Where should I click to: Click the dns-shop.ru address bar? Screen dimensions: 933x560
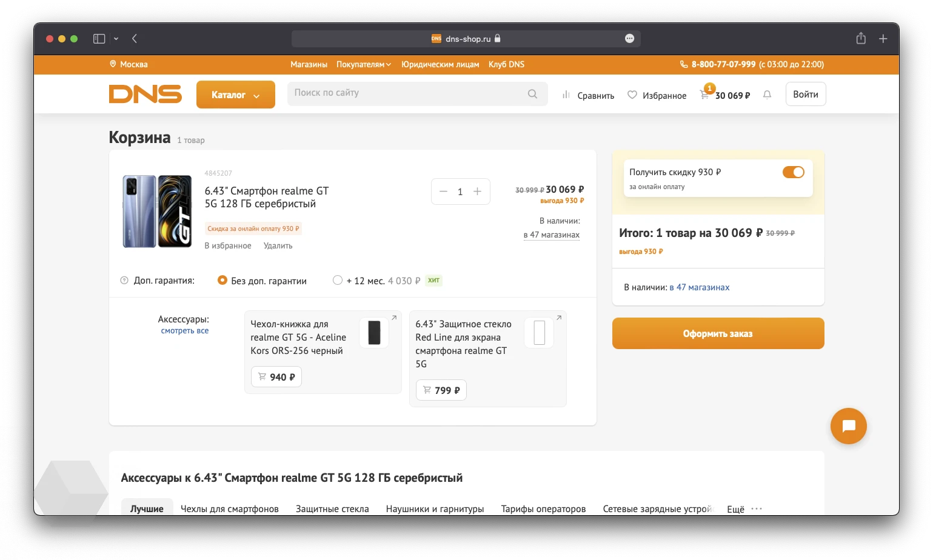(x=466, y=39)
